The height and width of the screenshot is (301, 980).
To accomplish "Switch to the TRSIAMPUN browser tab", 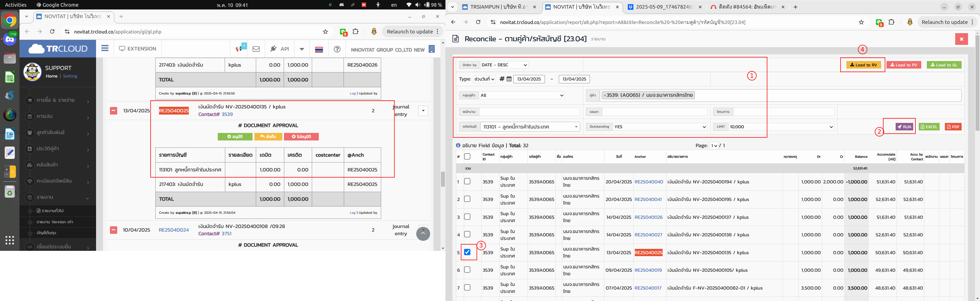I will [x=499, y=7].
